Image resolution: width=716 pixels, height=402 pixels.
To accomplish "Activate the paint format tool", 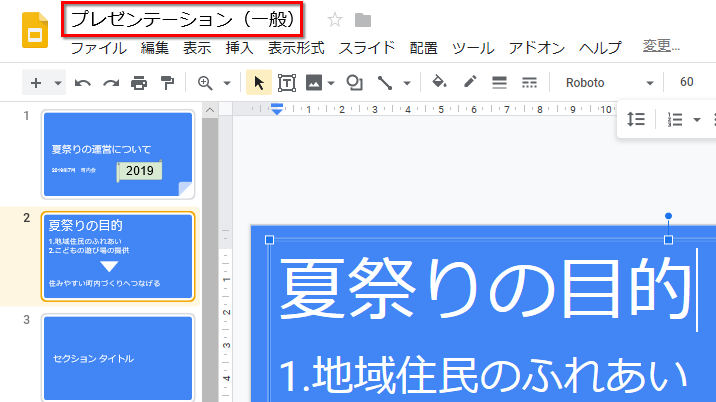I will point(167,83).
